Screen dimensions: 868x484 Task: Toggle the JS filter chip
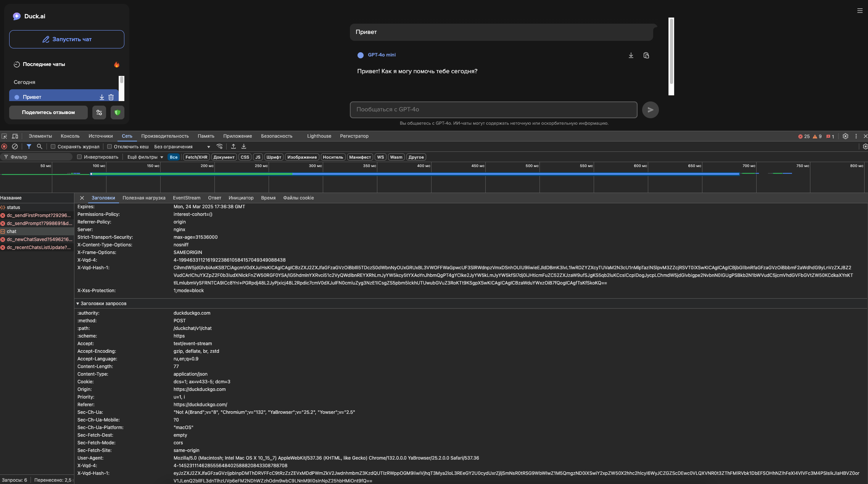tap(258, 157)
